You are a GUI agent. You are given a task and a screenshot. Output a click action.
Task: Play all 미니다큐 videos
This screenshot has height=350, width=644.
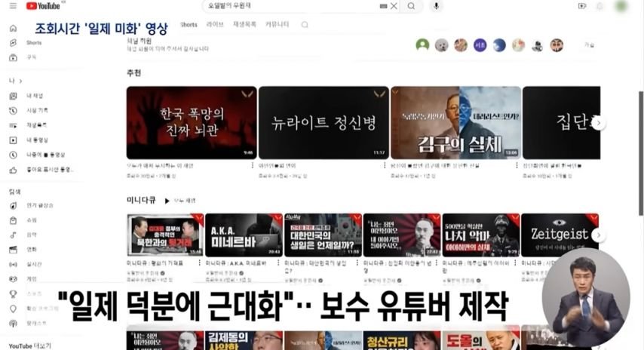coord(180,201)
